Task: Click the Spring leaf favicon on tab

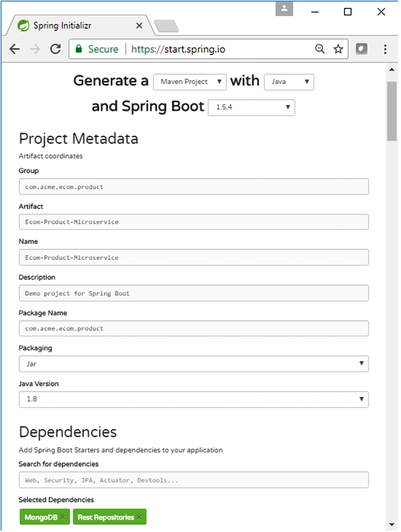Action: click(23, 26)
